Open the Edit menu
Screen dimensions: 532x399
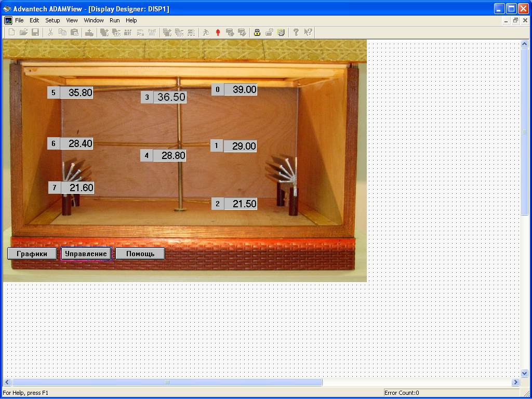point(34,20)
